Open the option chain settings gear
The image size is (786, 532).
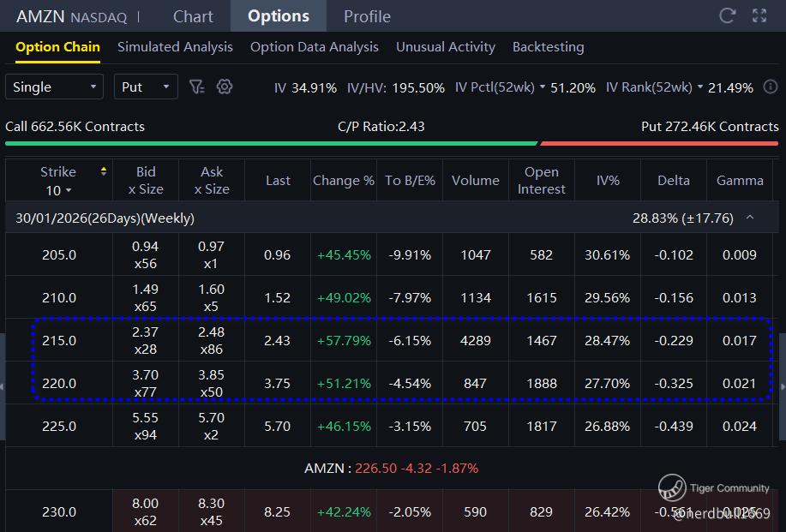pyautogui.click(x=225, y=87)
